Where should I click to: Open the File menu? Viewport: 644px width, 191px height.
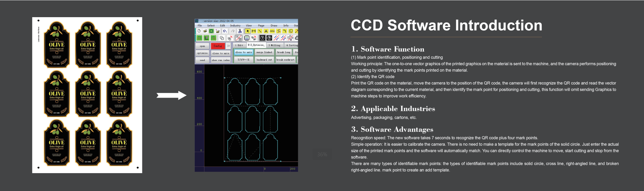[x=200, y=26]
